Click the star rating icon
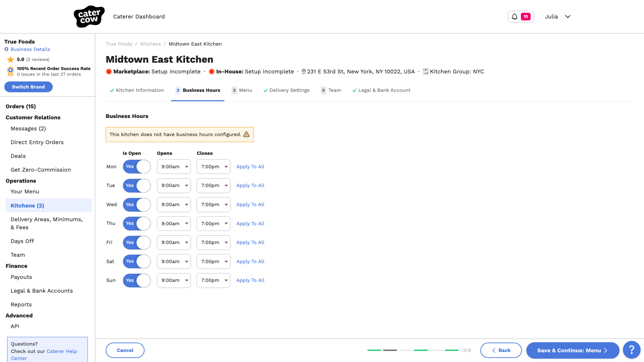This screenshot has width=644, height=362. point(11,60)
